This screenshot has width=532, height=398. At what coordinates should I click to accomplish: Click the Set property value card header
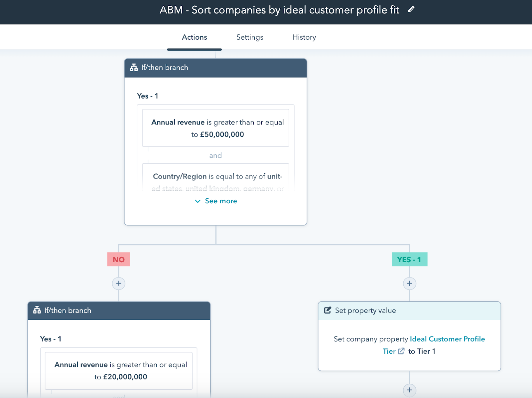409,310
